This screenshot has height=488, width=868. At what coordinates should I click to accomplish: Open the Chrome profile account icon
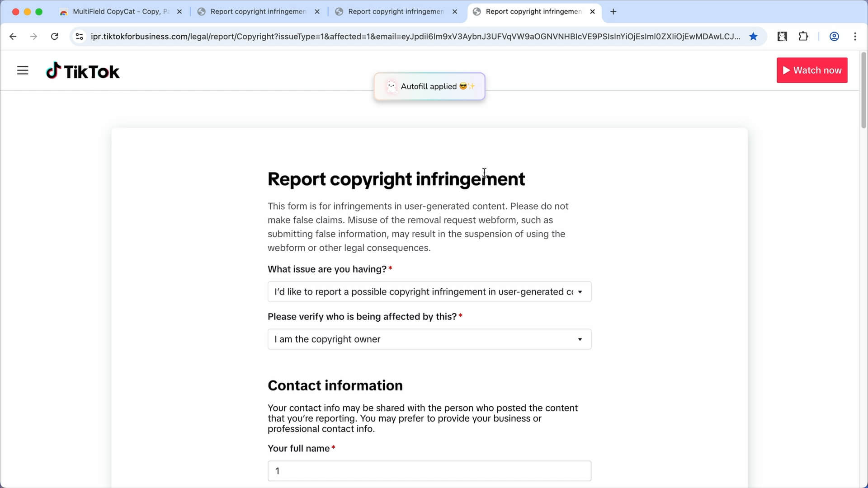834,37
